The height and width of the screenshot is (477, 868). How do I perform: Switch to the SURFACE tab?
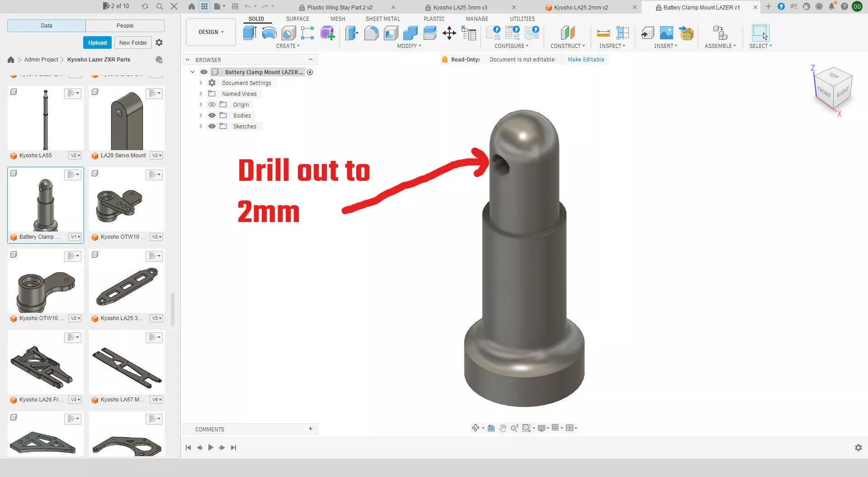(x=297, y=19)
